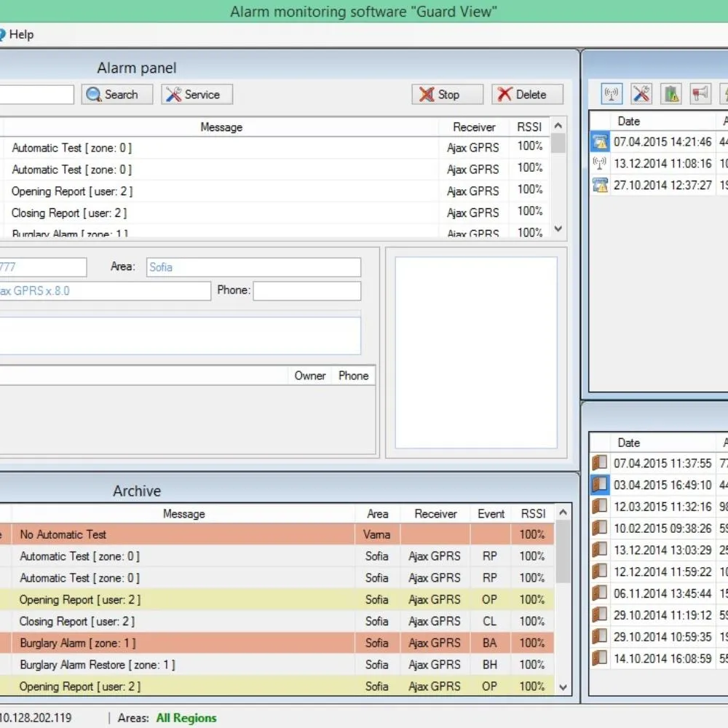Click the Archive vertical scrollbar thumb
Image resolution: width=728 pixels, height=728 pixels.
(563, 551)
